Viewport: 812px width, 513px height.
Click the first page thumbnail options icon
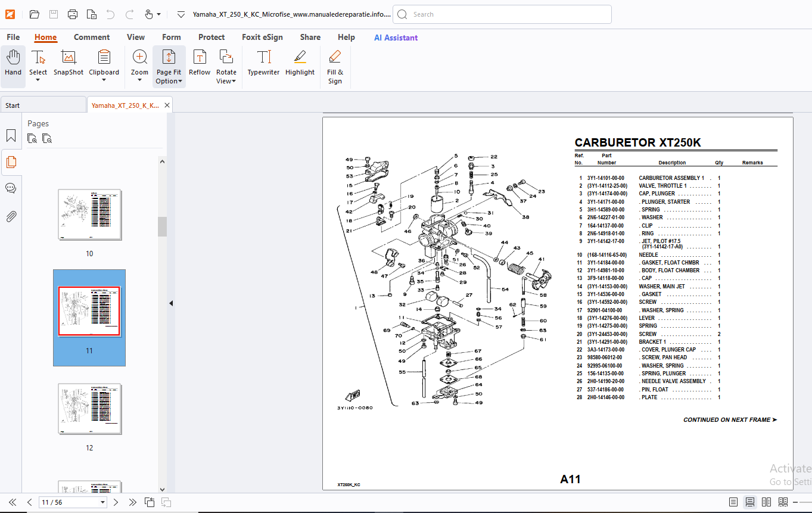[x=32, y=139]
